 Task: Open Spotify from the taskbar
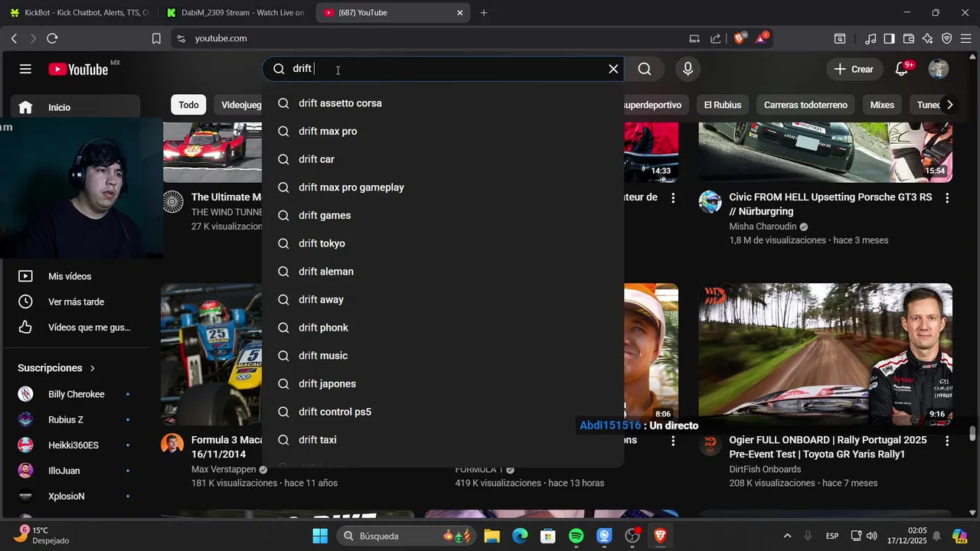(577, 536)
